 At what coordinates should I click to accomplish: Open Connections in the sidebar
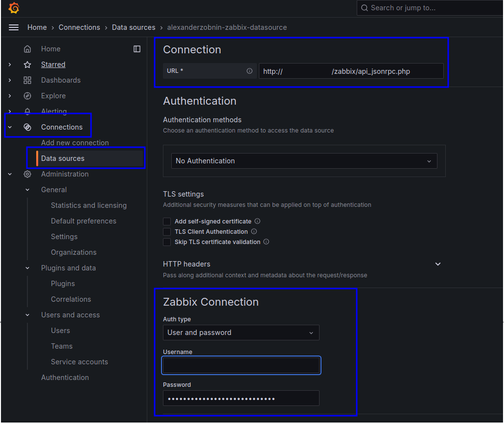pos(62,127)
